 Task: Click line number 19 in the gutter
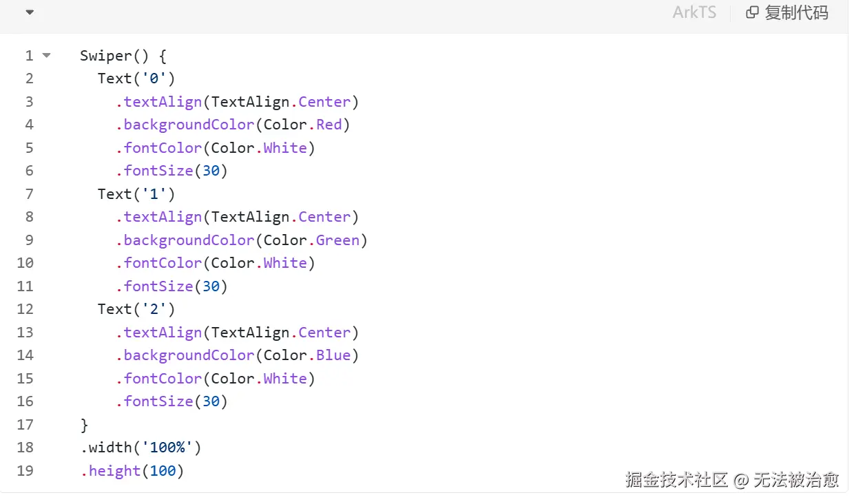25,471
